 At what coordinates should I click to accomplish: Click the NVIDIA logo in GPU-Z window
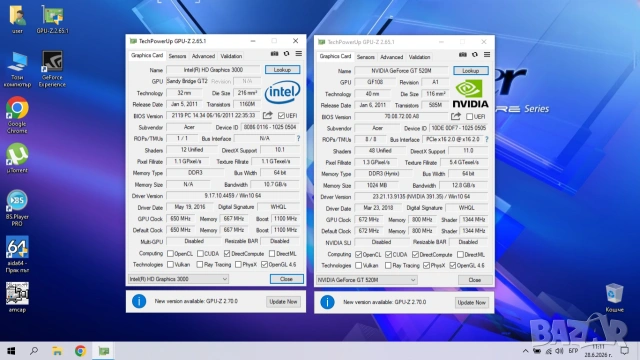(470, 94)
